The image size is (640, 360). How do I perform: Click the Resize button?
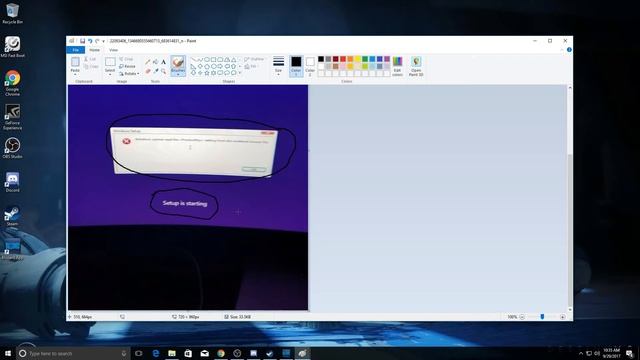point(127,66)
